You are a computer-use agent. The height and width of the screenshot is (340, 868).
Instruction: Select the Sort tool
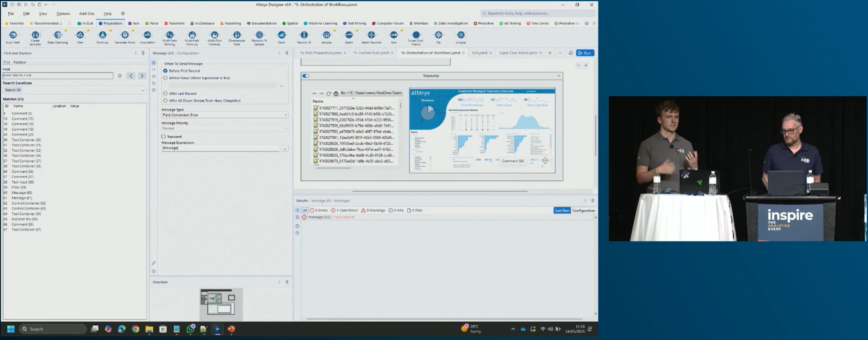tap(394, 37)
